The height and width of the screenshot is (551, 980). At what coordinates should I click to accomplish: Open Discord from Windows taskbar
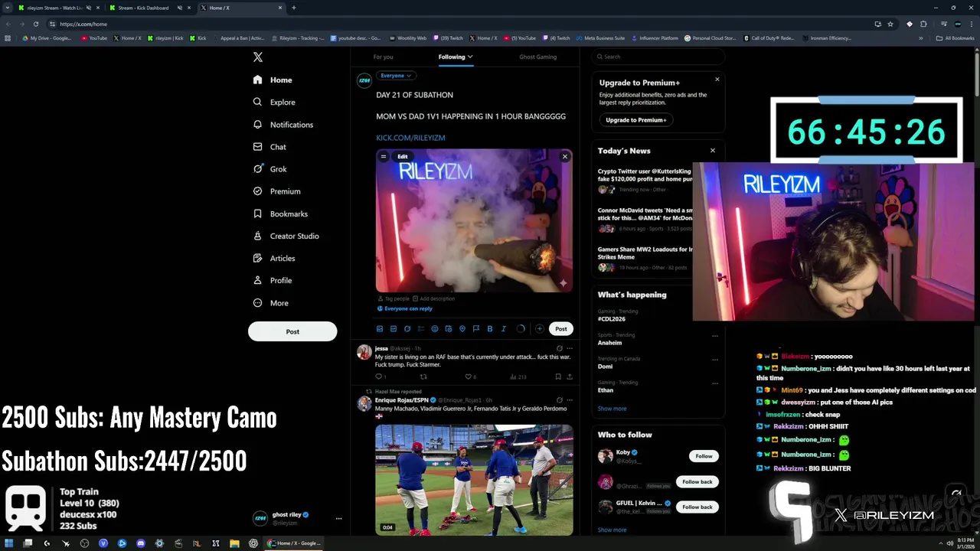pyautogui.click(x=141, y=543)
